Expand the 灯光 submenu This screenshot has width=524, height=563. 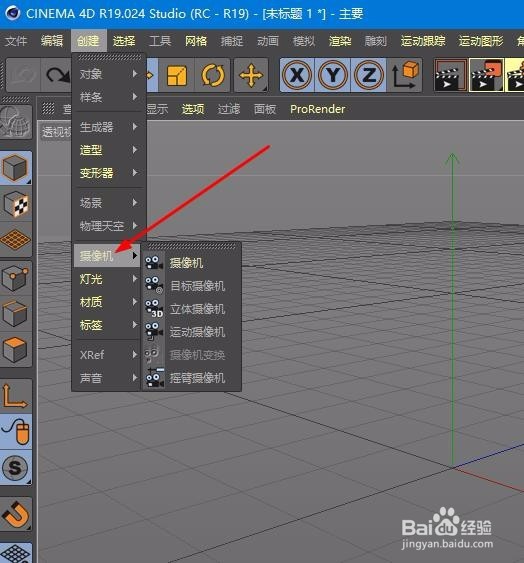pyautogui.click(x=107, y=279)
